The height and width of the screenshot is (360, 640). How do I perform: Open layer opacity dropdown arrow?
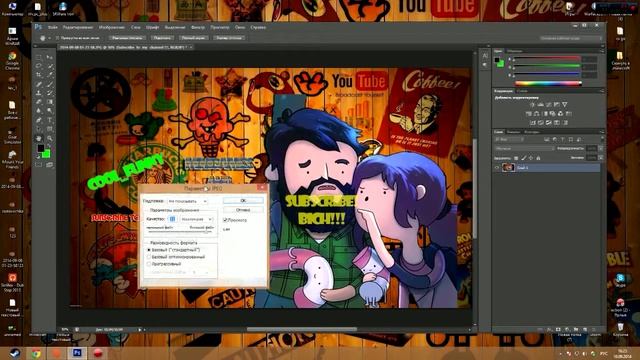click(600, 149)
